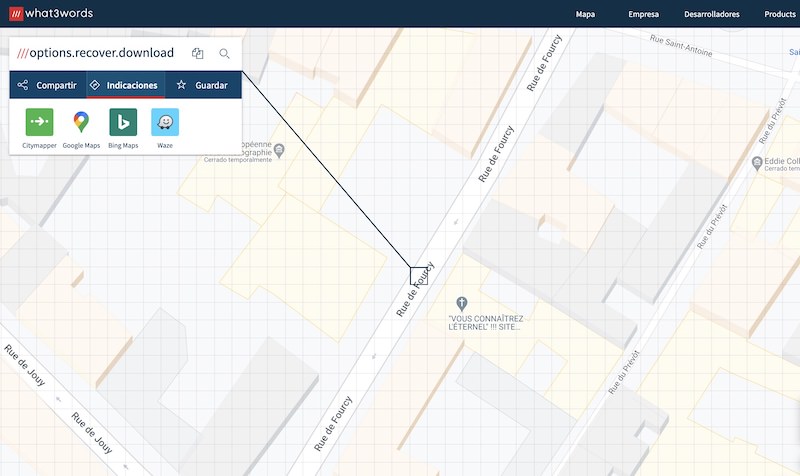Copy the three-word address icon
The width and height of the screenshot is (800, 476).
click(197, 53)
